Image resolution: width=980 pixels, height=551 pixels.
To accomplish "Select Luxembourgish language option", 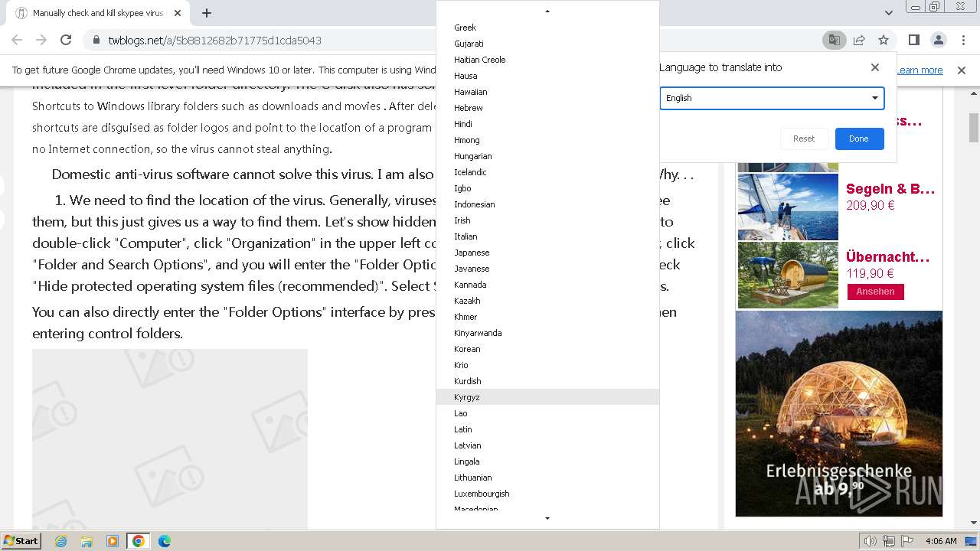I will [x=547, y=494].
